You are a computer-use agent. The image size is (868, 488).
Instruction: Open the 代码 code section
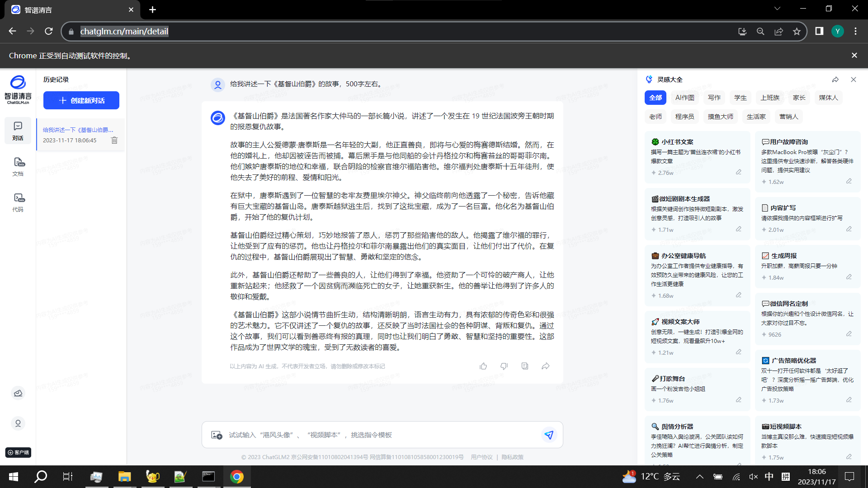click(x=18, y=202)
